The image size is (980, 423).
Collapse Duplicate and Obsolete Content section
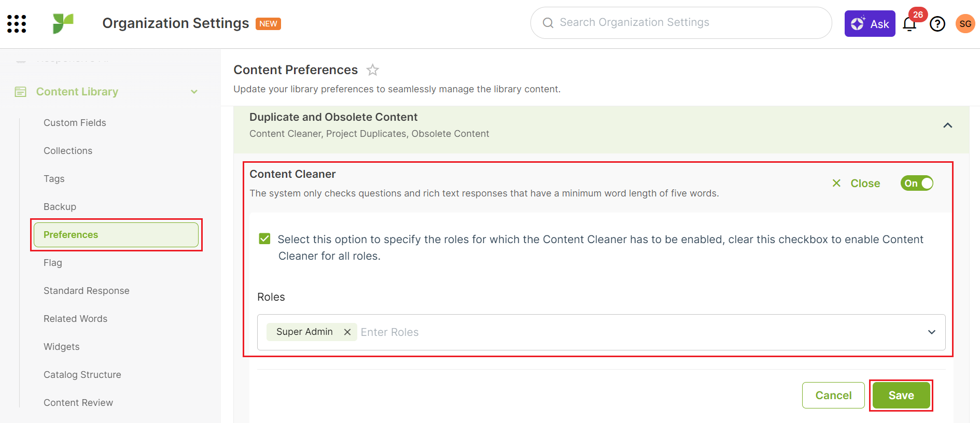click(947, 125)
